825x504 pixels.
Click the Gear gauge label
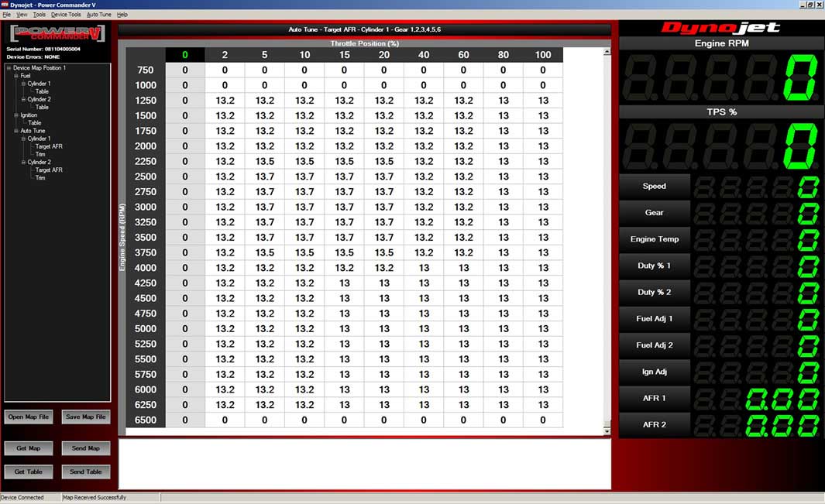[655, 213]
